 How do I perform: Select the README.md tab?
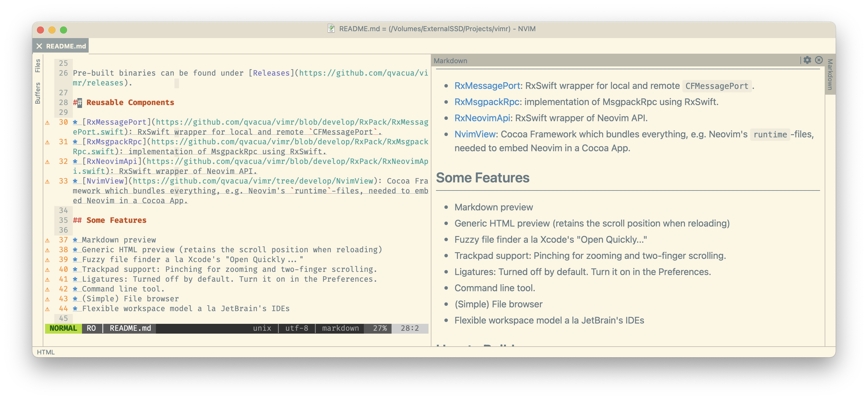pos(66,46)
